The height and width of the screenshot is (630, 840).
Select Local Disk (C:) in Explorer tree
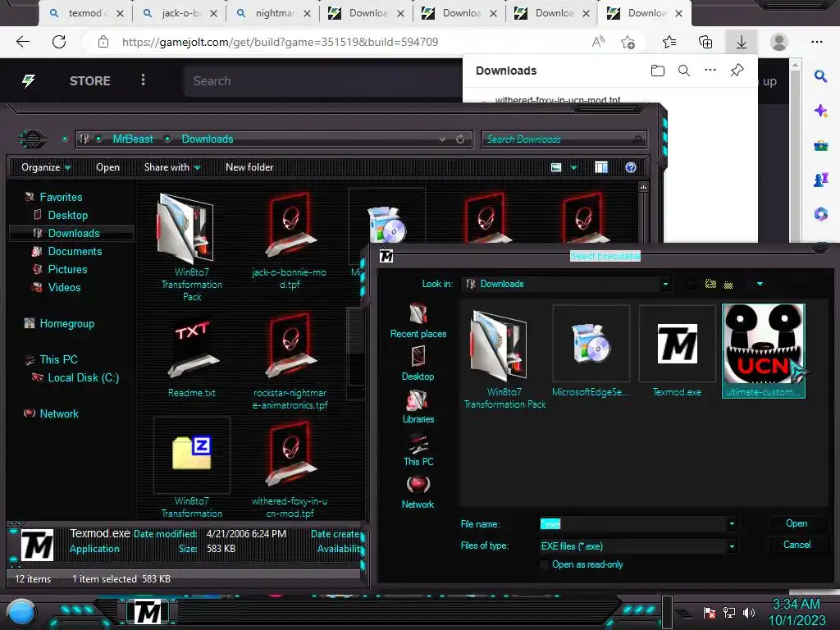point(75,377)
